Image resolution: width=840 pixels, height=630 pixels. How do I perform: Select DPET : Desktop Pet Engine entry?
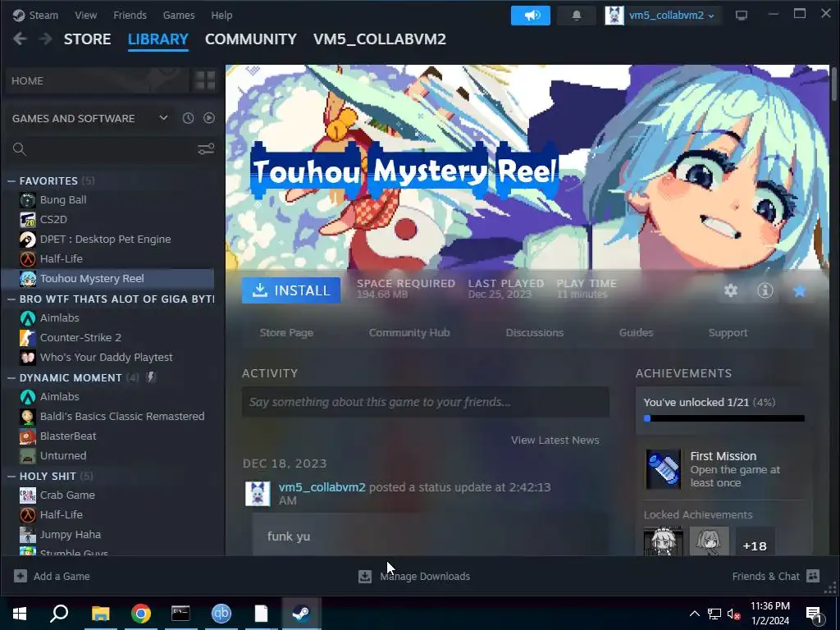tap(106, 239)
